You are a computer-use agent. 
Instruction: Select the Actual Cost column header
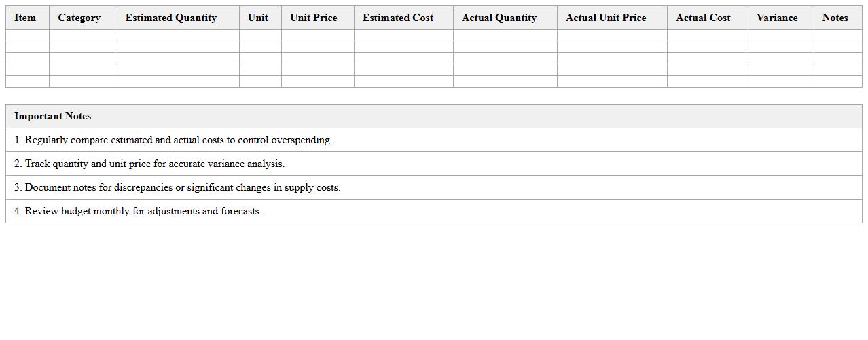tap(703, 18)
